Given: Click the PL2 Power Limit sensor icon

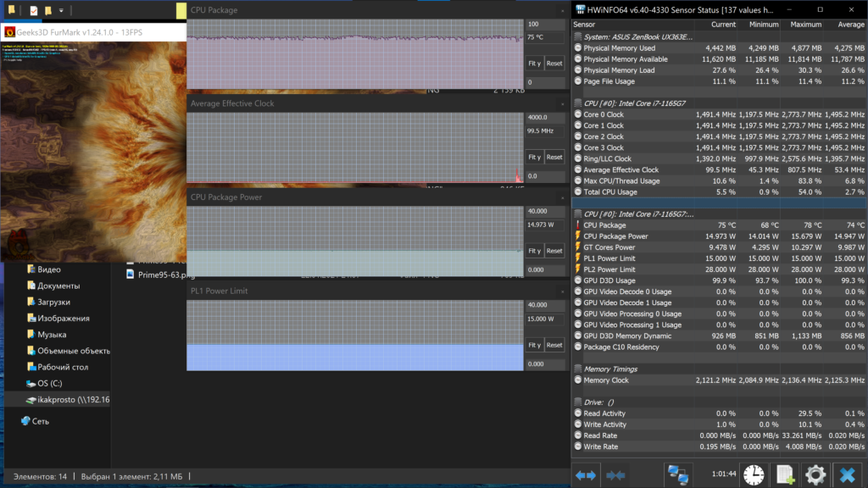Looking at the screenshot, I should click(x=578, y=269).
